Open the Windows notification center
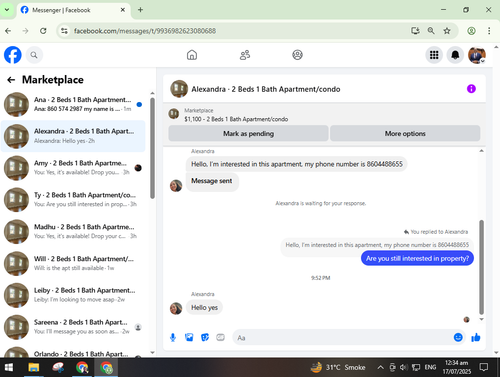This screenshot has width=500, height=377. tap(484, 367)
